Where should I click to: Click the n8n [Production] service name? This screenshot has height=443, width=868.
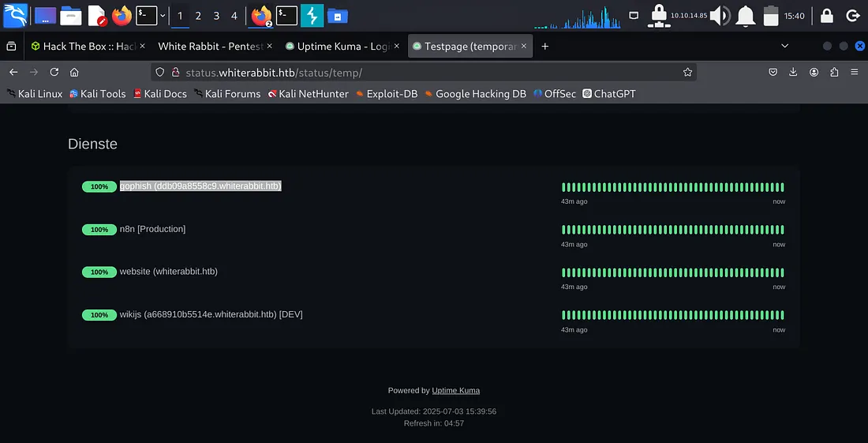(152, 229)
